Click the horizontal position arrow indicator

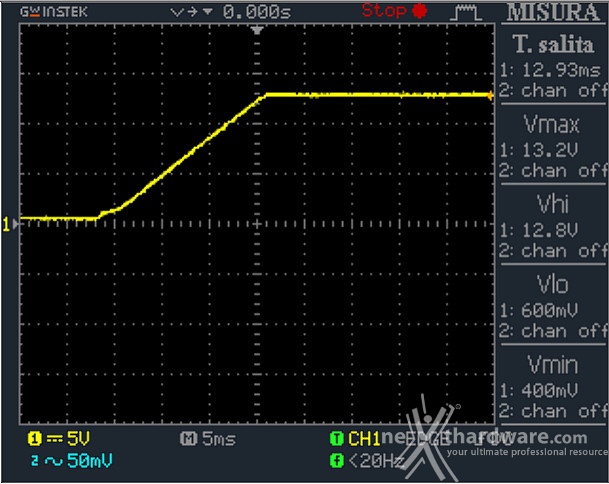click(x=192, y=12)
